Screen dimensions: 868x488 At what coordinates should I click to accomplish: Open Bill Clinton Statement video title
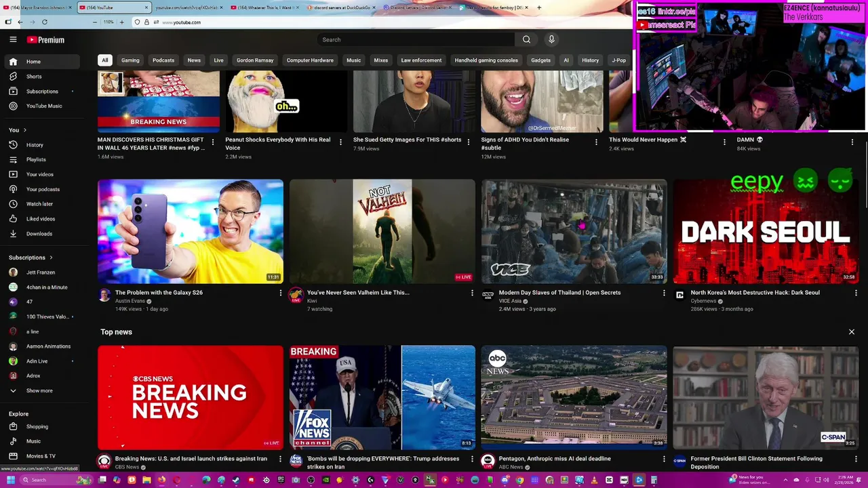[x=757, y=462]
